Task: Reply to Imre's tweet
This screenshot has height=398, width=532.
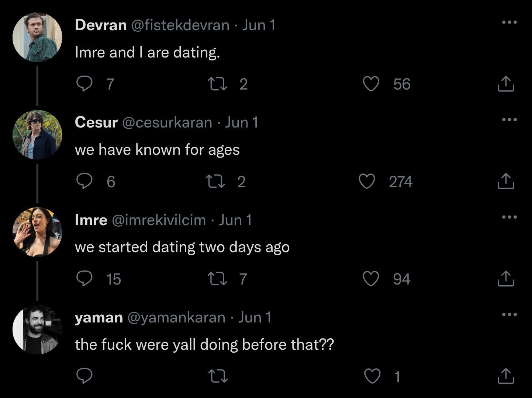Action: [x=84, y=279]
